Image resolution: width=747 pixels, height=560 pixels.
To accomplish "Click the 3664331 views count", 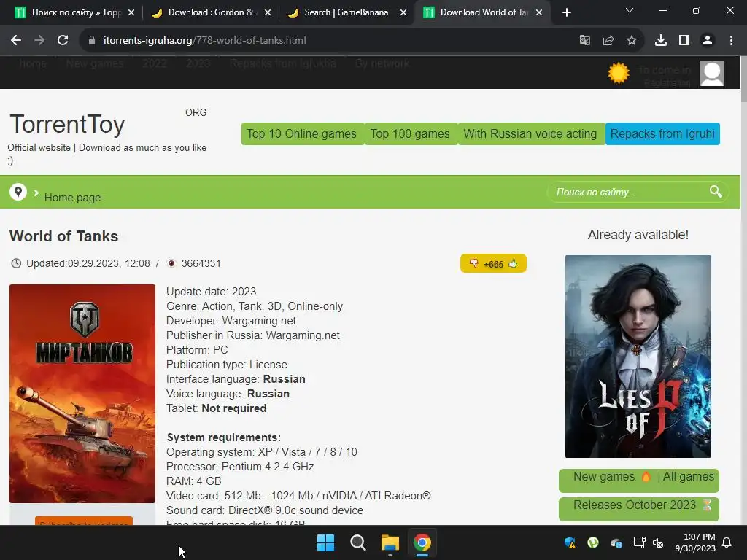I will tap(201, 263).
